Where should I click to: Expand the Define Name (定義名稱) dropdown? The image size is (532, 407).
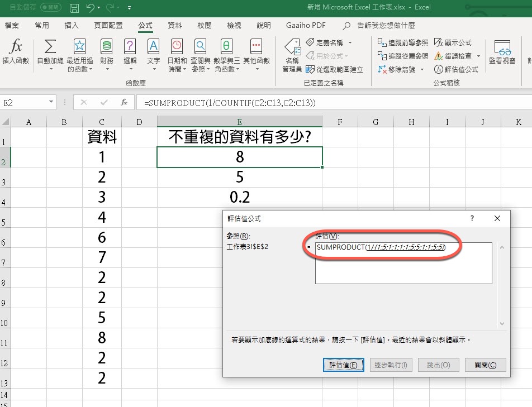pyautogui.click(x=350, y=42)
